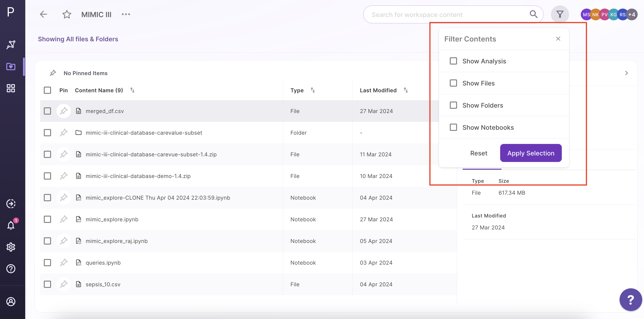Click the KG collaborator avatar
This screenshot has width=644, height=319.
(613, 14)
